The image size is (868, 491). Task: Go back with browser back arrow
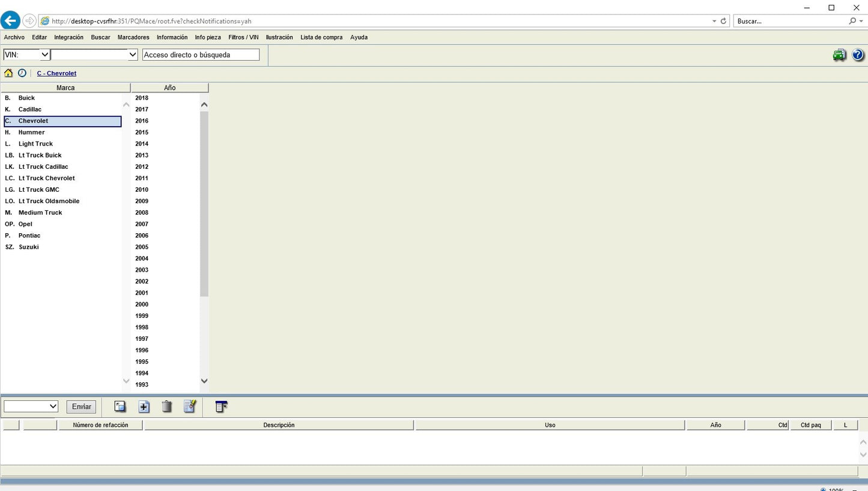click(x=10, y=21)
